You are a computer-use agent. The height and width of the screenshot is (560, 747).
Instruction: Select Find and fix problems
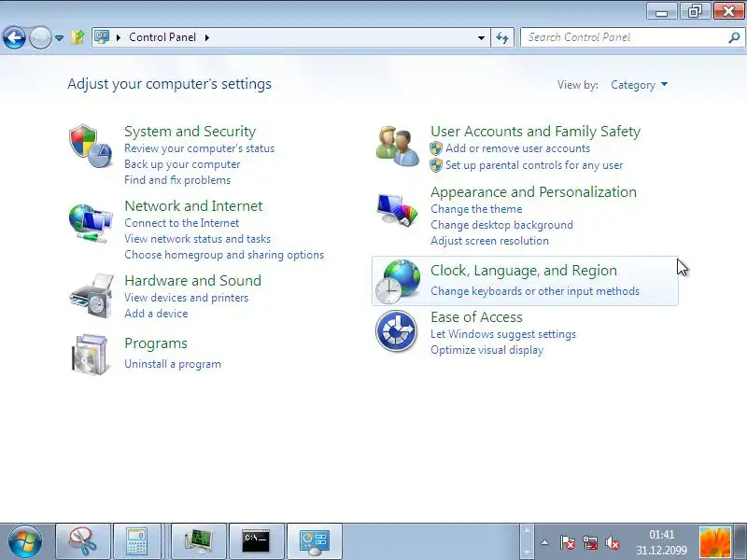[177, 180]
